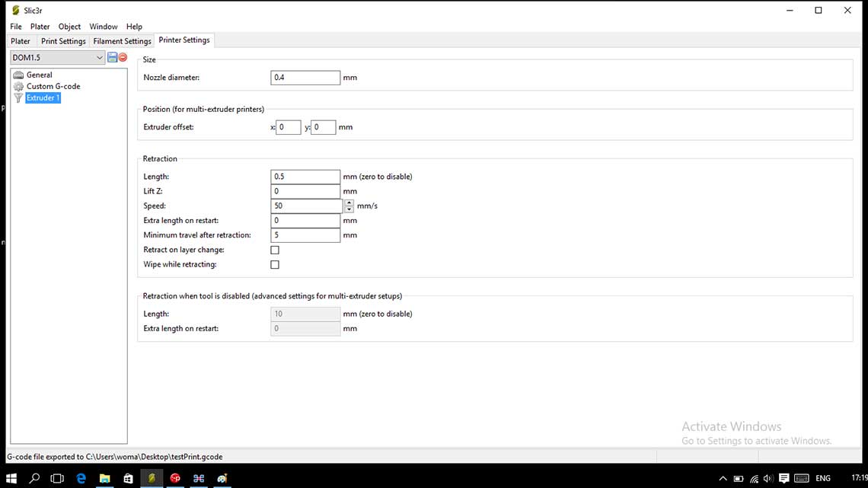Enable Retract on layer change

275,250
